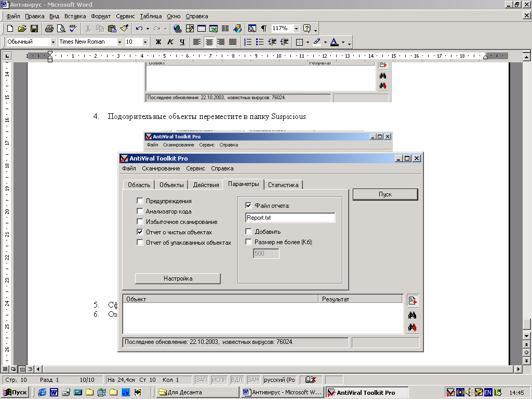Apply italic formatting with К
532x399 pixels.
pos(170,42)
